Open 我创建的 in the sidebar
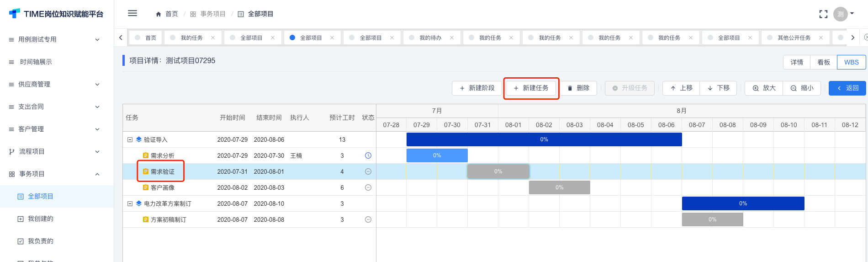The height and width of the screenshot is (262, 868). [57, 219]
